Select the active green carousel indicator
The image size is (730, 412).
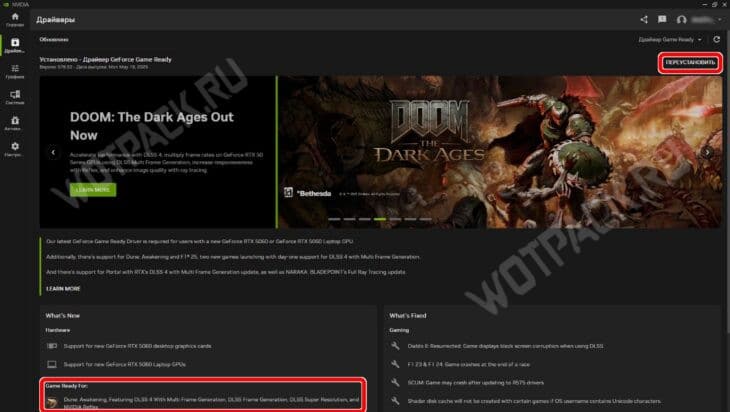pyautogui.click(x=380, y=219)
